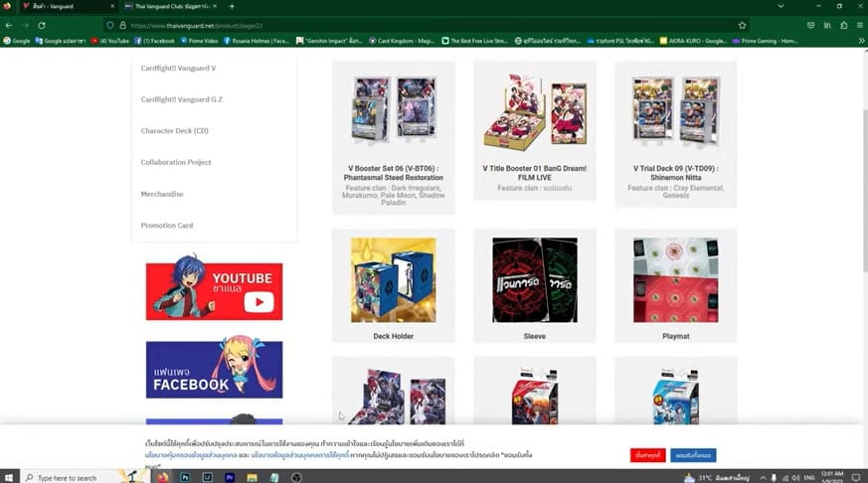
Task: Click the Sleeve label
Action: (535, 336)
